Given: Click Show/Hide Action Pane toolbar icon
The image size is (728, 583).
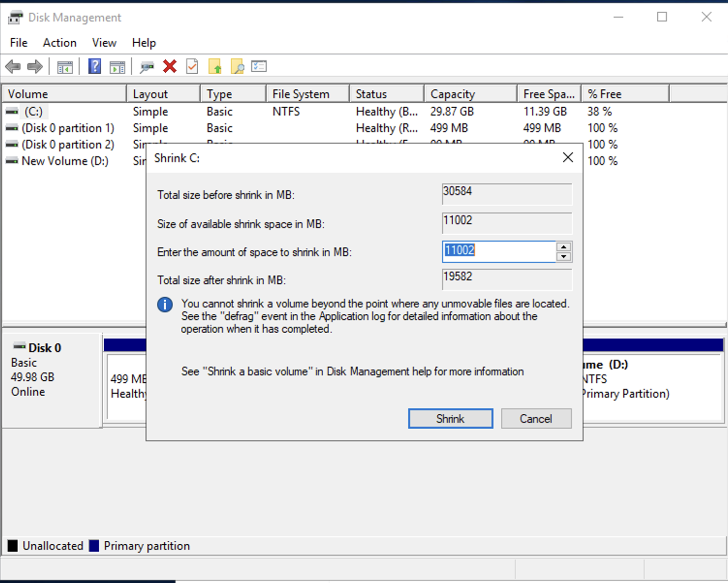Looking at the screenshot, I should click(117, 67).
